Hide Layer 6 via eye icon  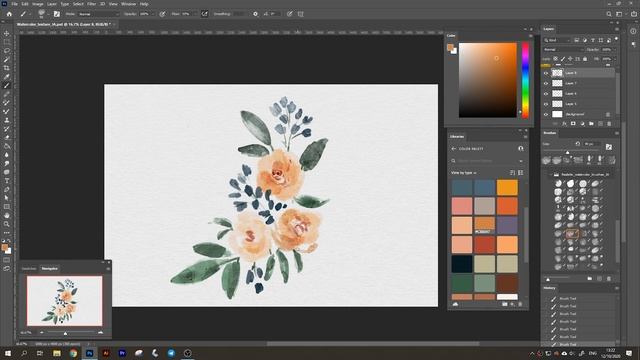pyautogui.click(x=546, y=93)
